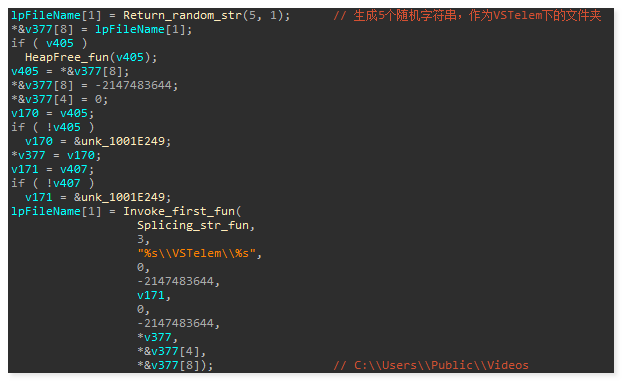This screenshot has width=622, height=381.
Task: Click lpFileName[1] on the first line
Action: (56, 15)
